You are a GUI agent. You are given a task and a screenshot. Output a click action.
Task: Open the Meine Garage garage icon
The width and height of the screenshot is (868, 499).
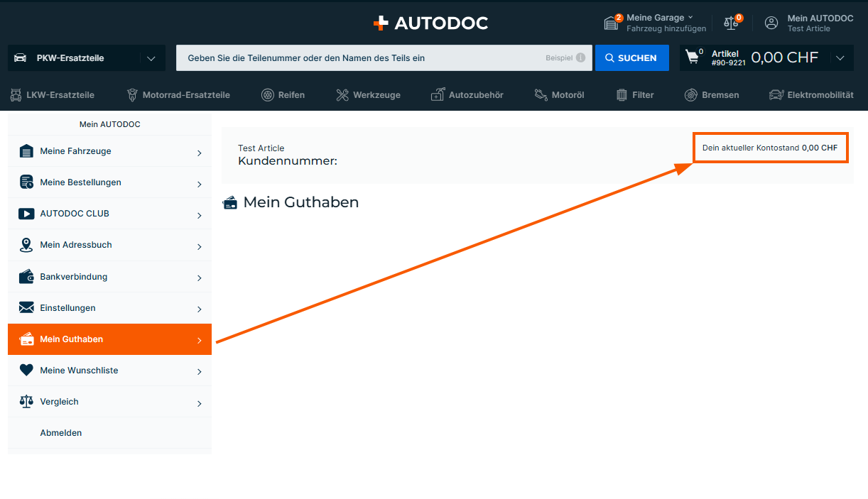coord(611,23)
